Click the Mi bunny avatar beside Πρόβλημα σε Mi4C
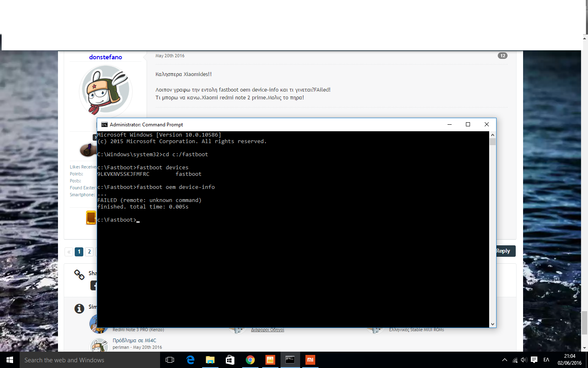The height and width of the screenshot is (368, 588). click(x=99, y=346)
